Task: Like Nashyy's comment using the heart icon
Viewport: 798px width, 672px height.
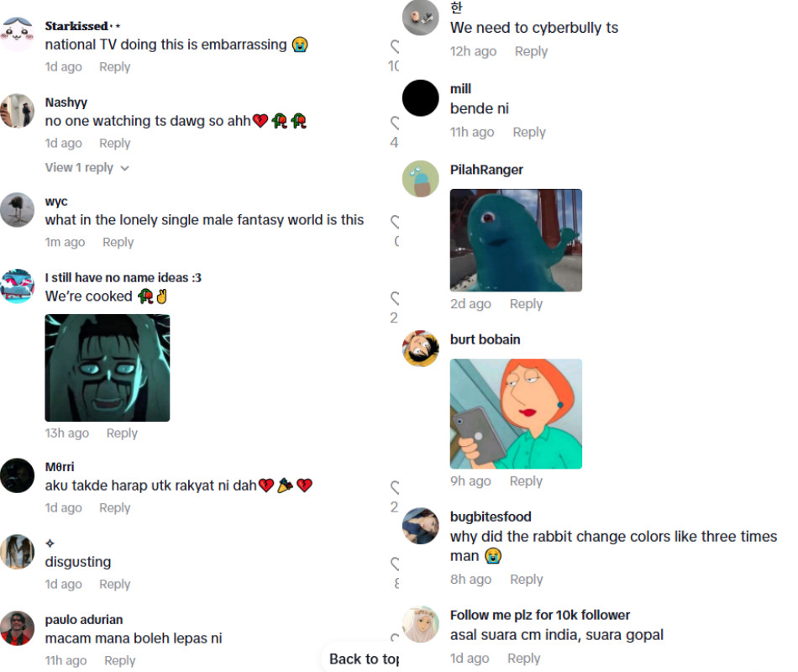Action: click(x=395, y=123)
